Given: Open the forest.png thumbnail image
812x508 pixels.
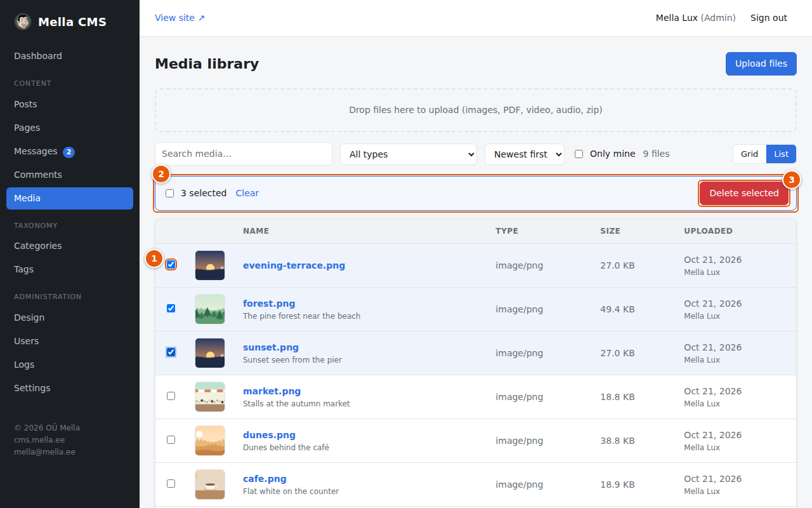Looking at the screenshot, I should click(210, 309).
